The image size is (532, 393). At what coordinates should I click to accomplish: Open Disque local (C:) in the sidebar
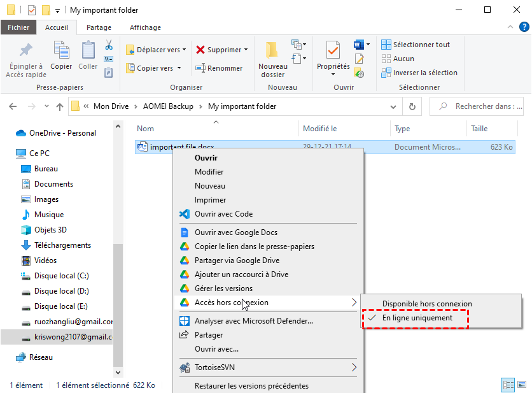55,275
